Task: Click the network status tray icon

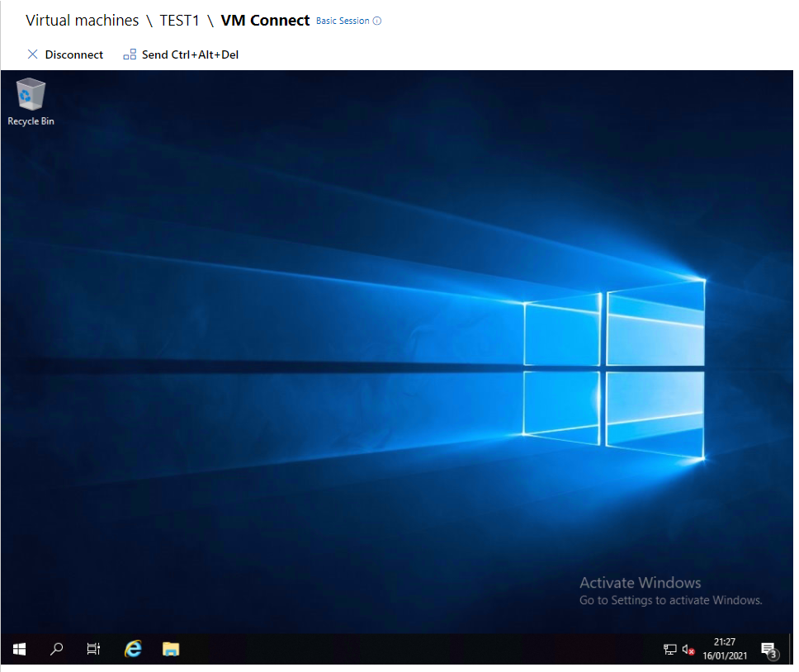Action: tap(670, 650)
